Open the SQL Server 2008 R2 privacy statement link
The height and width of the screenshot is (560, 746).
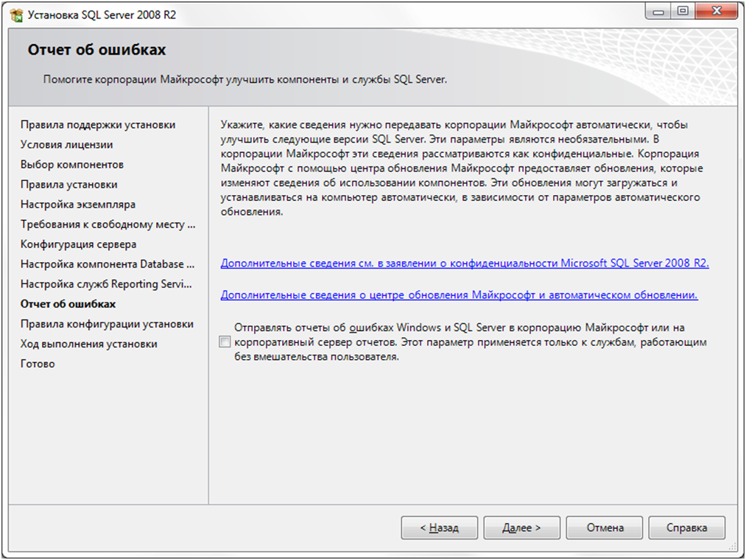click(465, 263)
